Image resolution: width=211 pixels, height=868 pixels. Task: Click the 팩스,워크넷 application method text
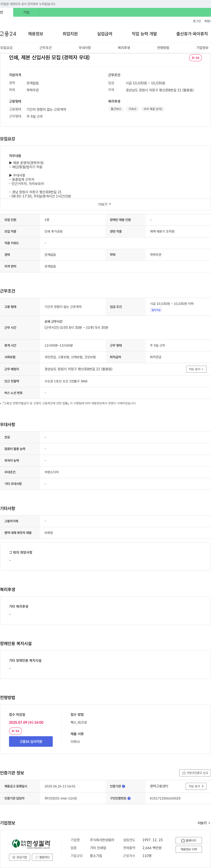click(x=78, y=722)
